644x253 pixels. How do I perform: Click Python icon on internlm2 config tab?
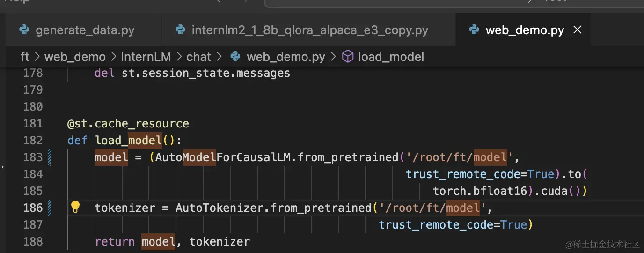point(180,30)
